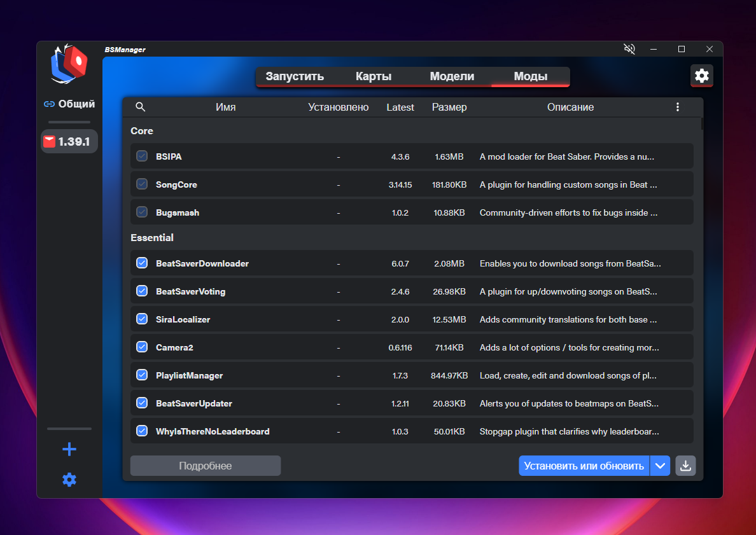Open settings via top-right gear icon
Screen dimensions: 756x535
tap(701, 76)
